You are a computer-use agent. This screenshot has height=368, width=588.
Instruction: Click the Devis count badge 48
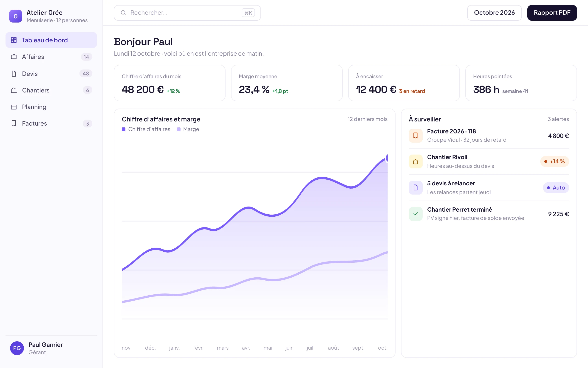coord(86,74)
